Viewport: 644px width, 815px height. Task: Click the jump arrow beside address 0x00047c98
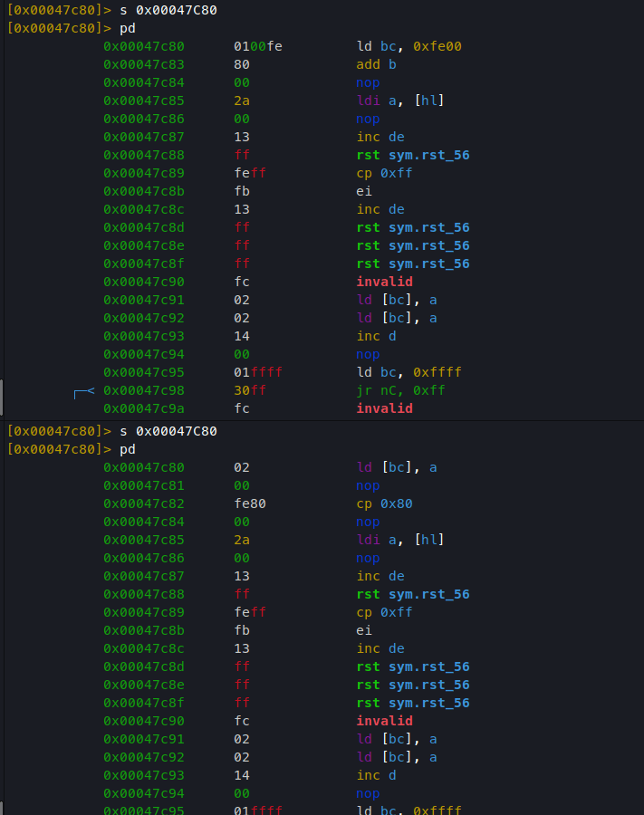(x=84, y=393)
